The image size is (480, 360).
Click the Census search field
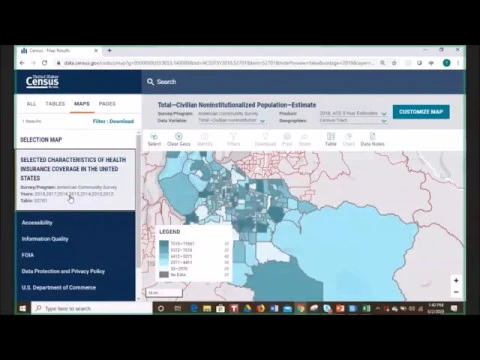(303, 82)
